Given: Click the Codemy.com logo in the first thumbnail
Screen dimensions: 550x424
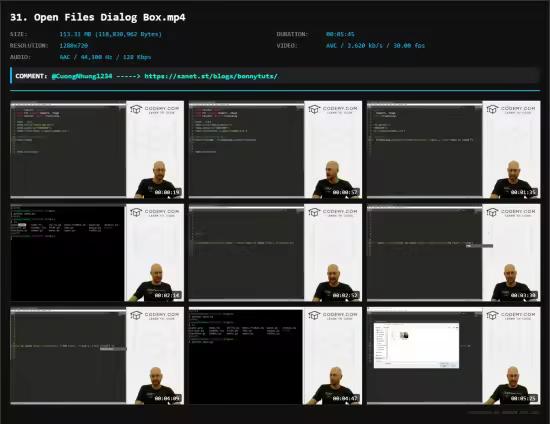Looking at the screenshot, I should [155, 110].
